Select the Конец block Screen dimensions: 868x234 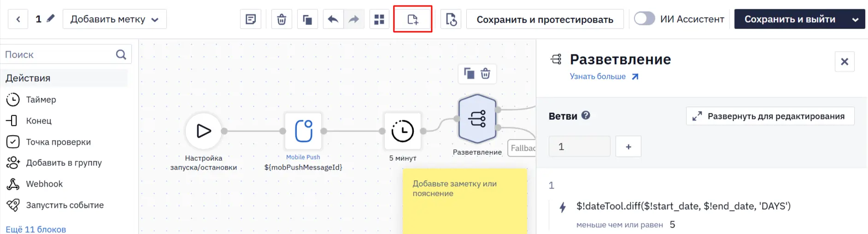tap(29, 121)
